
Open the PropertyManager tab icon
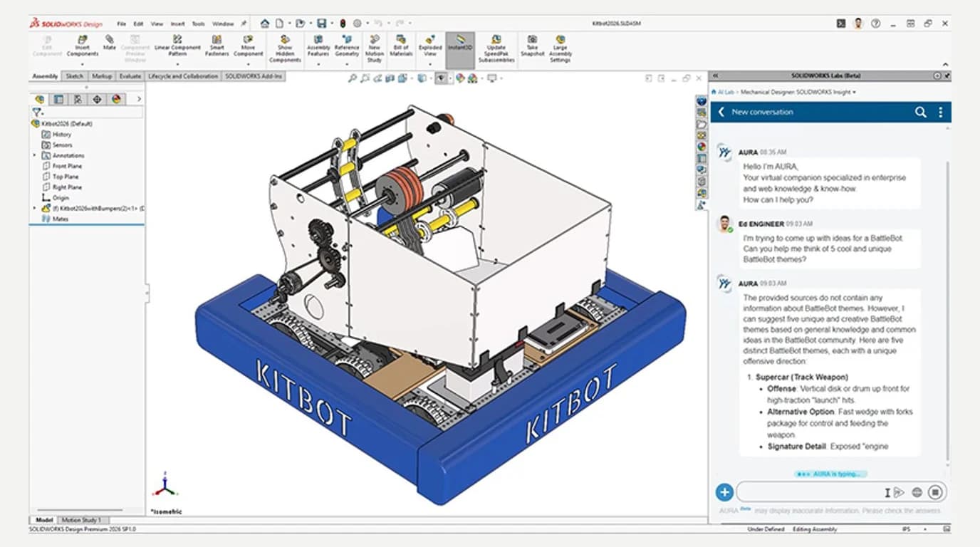(58, 99)
